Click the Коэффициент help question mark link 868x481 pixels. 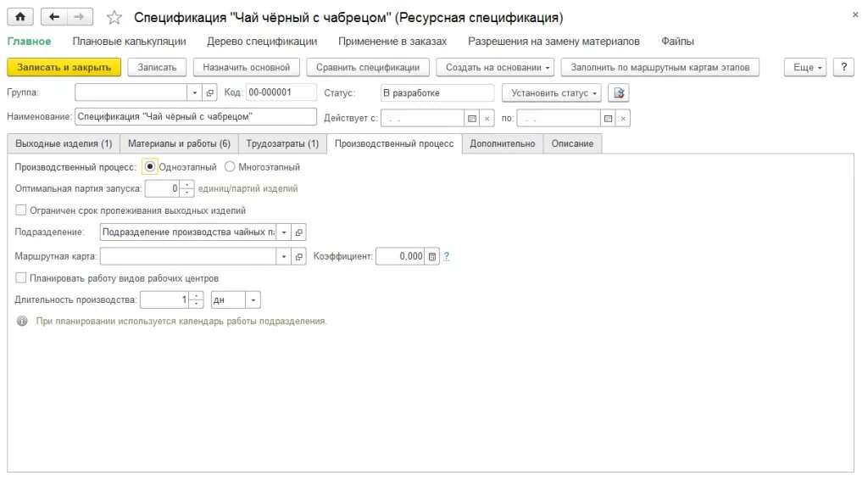446,256
